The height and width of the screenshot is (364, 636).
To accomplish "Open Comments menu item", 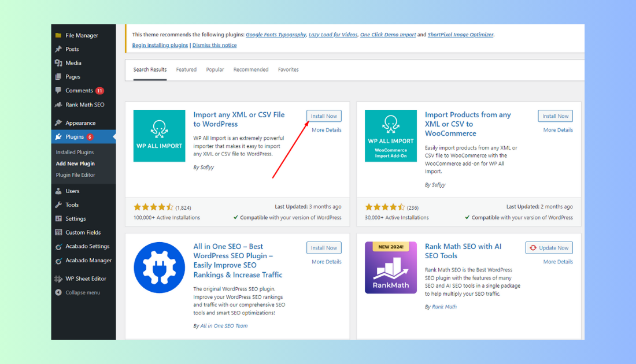I will point(79,90).
